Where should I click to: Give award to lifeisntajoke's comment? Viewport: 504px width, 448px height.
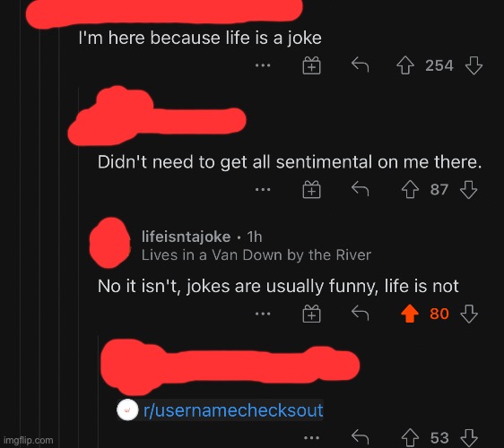click(x=311, y=314)
